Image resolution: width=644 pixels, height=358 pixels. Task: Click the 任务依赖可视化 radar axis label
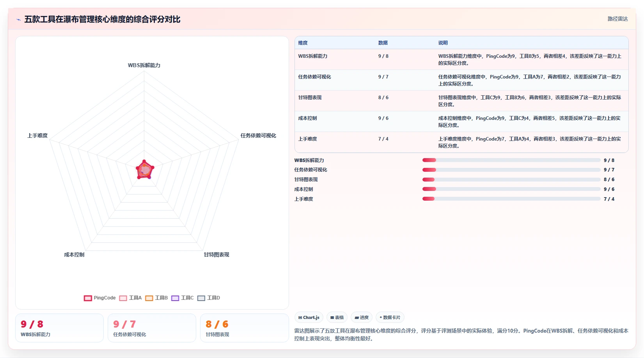click(258, 135)
